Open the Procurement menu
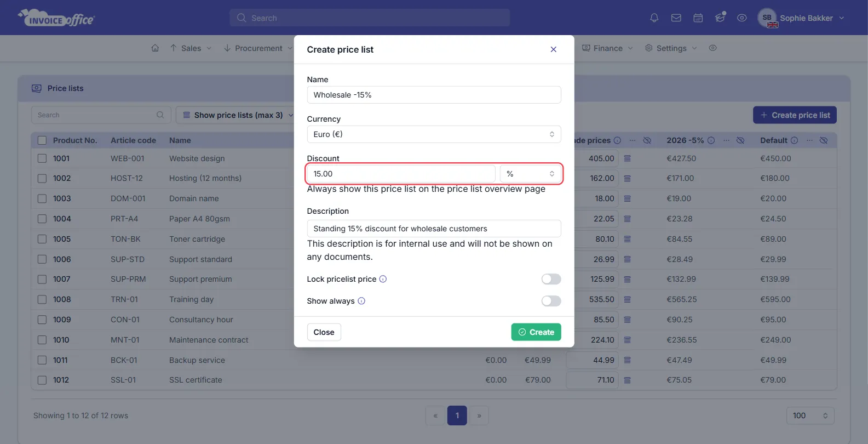The height and width of the screenshot is (444, 868). coord(258,48)
